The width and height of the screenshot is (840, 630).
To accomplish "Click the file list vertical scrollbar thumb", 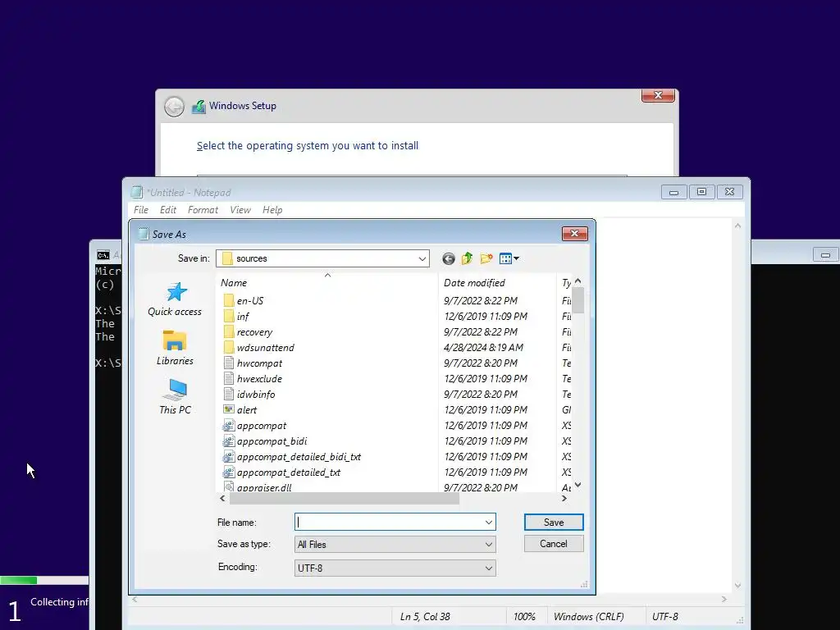I will point(577,300).
